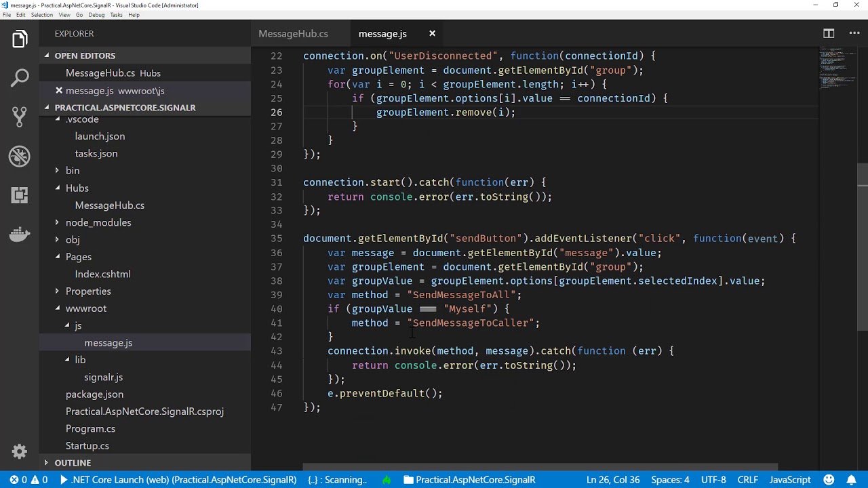Change indentation via Spaces: 4
The height and width of the screenshot is (488, 868).
pyautogui.click(x=670, y=479)
